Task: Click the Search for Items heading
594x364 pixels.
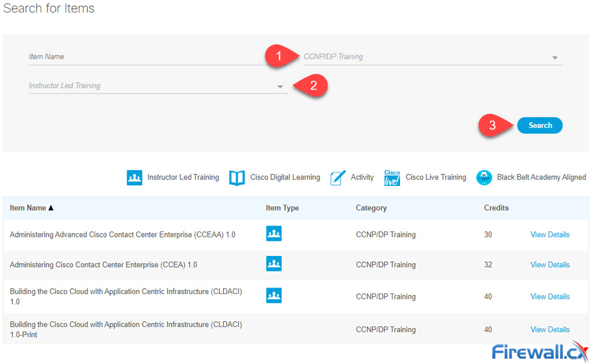Action: 49,9
